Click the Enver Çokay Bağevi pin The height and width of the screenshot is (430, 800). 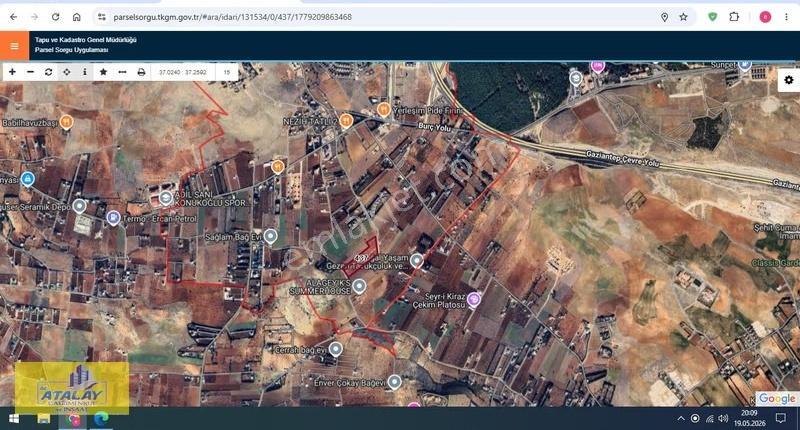(394, 382)
